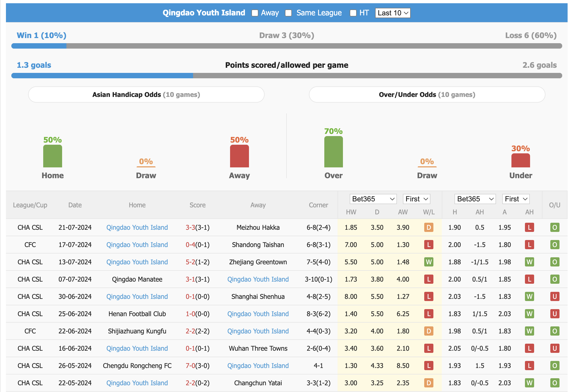Click the Win 1 (10%) label

[x=42, y=35]
